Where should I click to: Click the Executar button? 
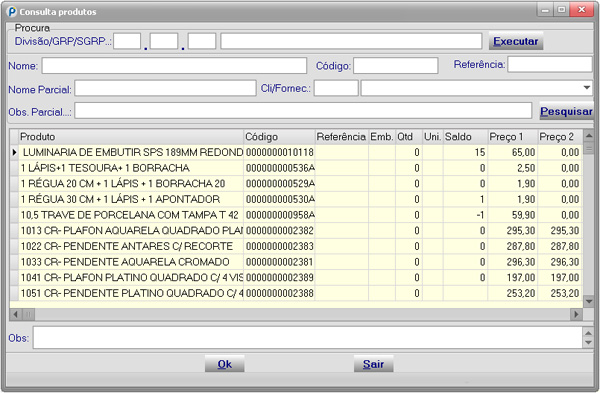tap(515, 41)
